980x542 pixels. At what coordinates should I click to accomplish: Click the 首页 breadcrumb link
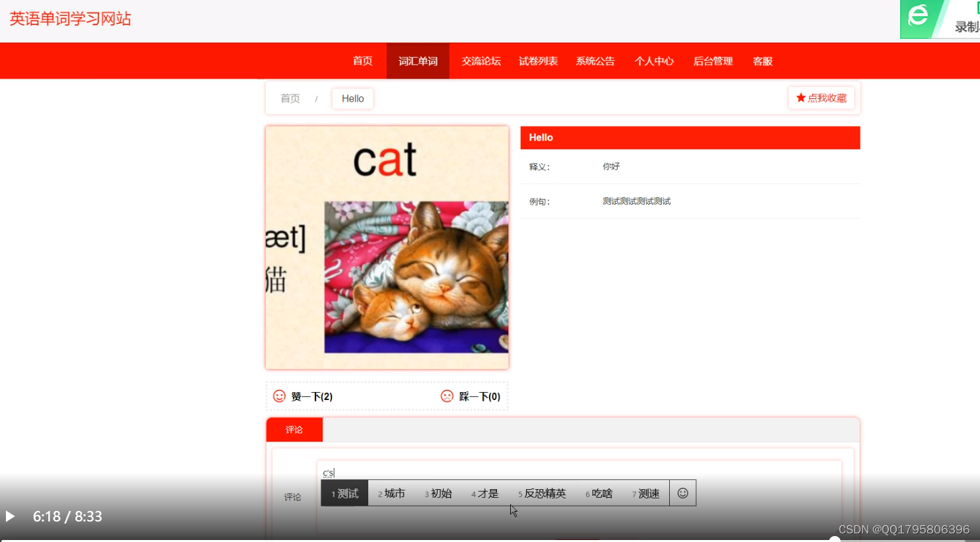(x=290, y=98)
